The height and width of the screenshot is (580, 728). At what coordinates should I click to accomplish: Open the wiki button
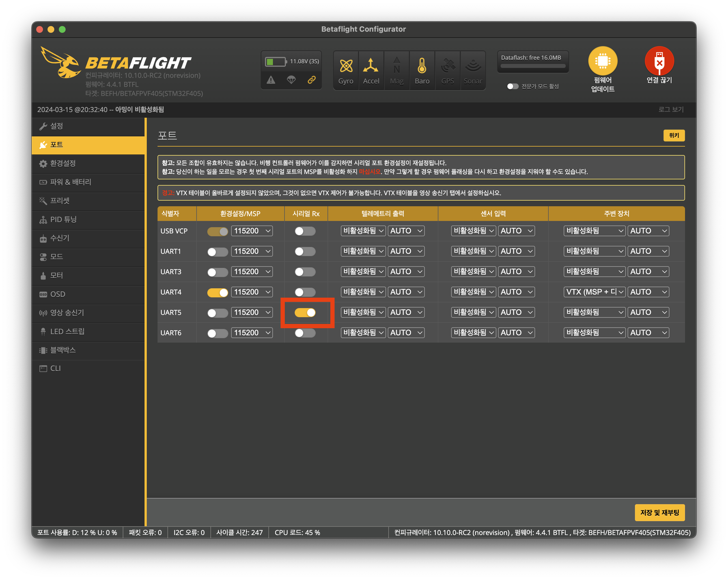click(x=674, y=136)
